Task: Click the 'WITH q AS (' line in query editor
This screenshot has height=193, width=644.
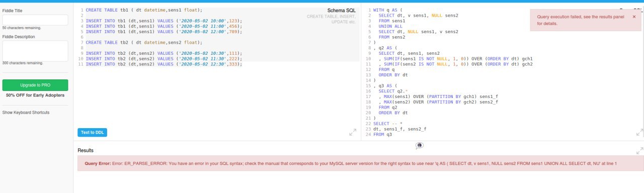Action: [388, 10]
